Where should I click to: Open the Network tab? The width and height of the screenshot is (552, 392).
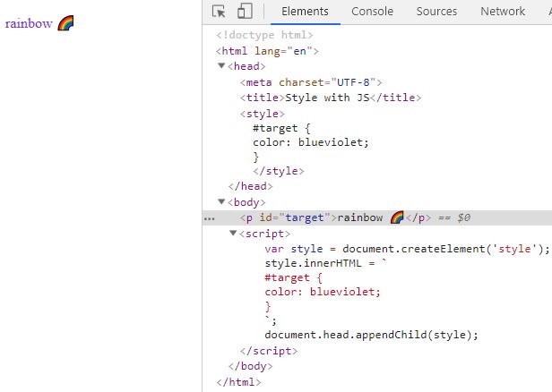click(x=502, y=12)
